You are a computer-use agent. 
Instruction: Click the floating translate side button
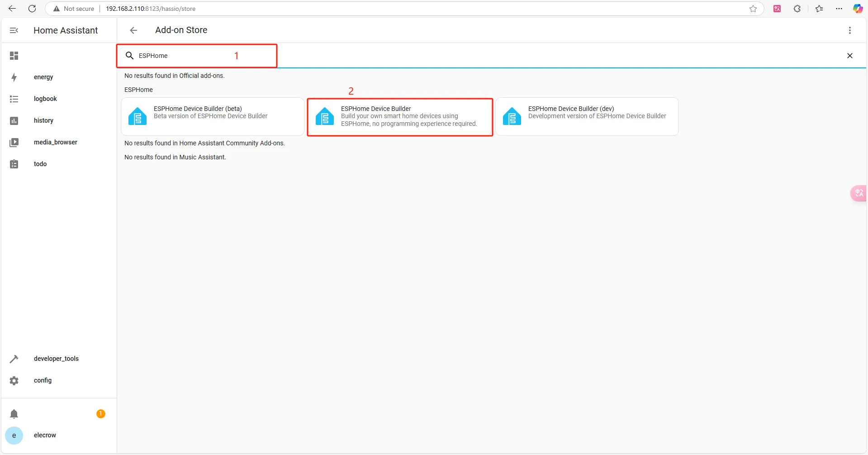tap(859, 193)
